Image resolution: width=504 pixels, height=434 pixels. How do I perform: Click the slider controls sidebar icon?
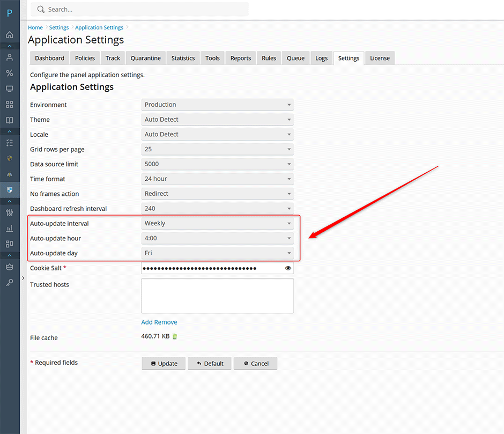coord(10,212)
